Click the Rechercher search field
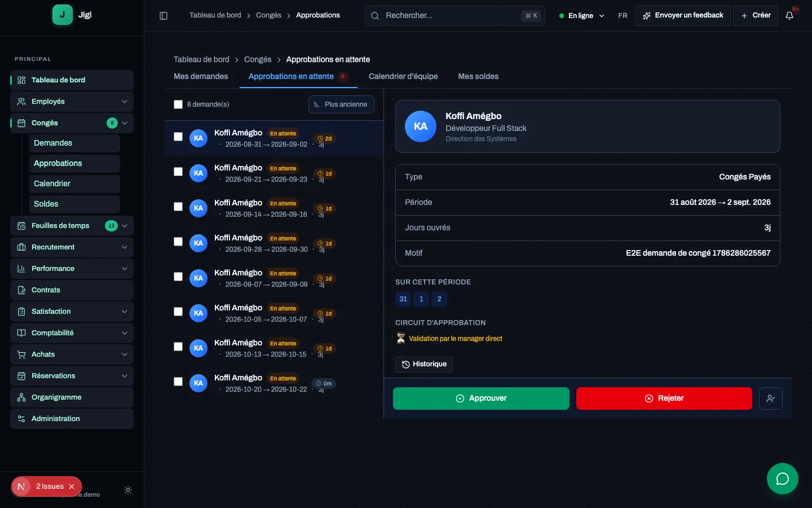Screen dimensions: 812x508 click(455, 16)
